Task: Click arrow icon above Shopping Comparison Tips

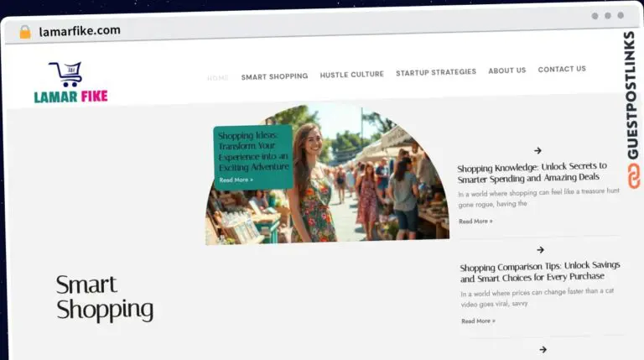Action: 540,250
